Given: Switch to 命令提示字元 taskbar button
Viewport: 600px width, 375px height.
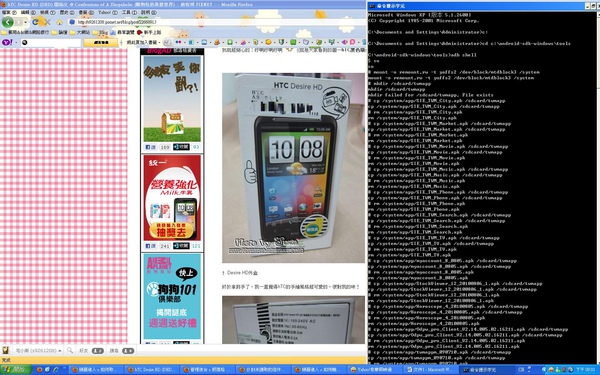Looking at the screenshot, I should coord(486,370).
